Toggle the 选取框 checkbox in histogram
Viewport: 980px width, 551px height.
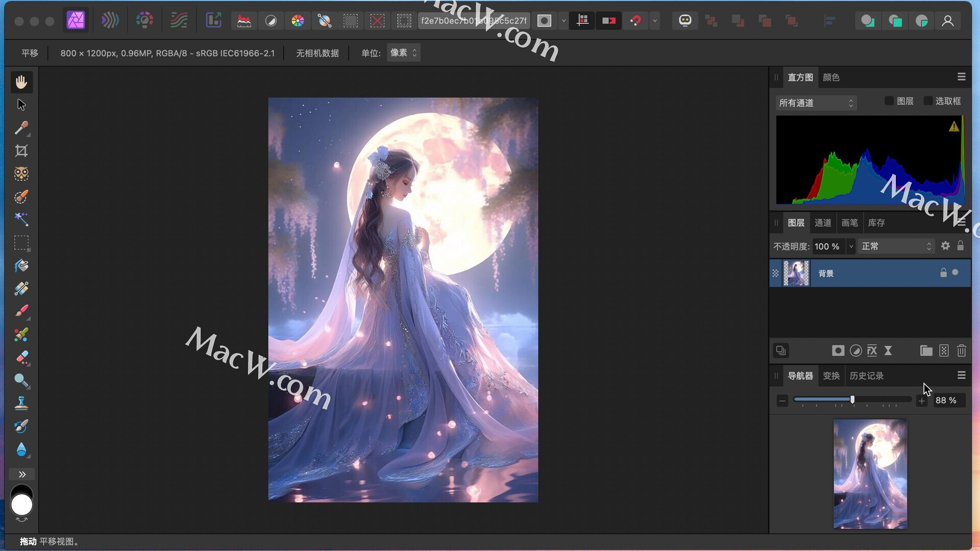tap(928, 101)
